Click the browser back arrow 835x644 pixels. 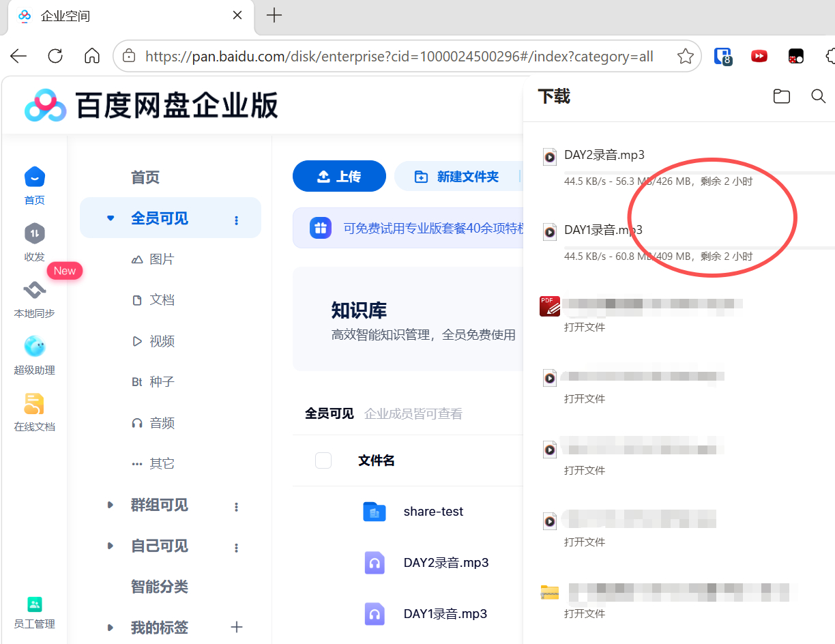point(18,56)
